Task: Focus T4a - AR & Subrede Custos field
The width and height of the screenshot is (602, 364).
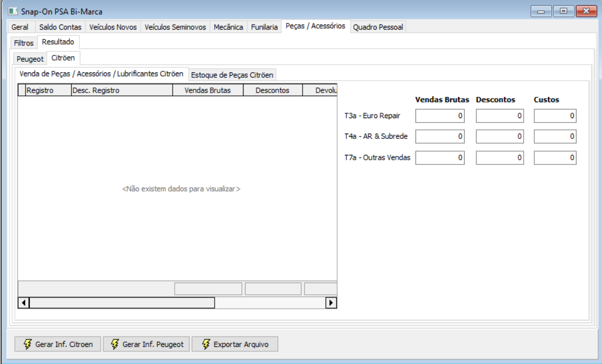Action: click(x=555, y=137)
